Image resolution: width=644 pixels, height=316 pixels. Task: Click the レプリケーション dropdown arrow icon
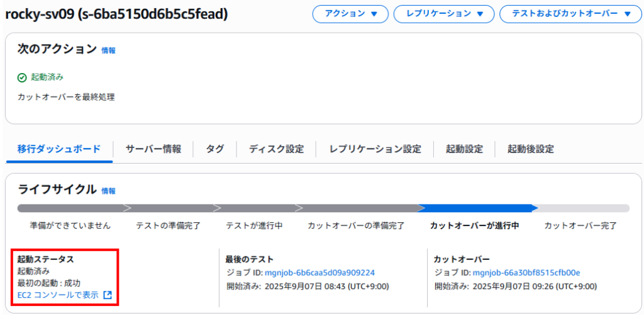(480, 14)
